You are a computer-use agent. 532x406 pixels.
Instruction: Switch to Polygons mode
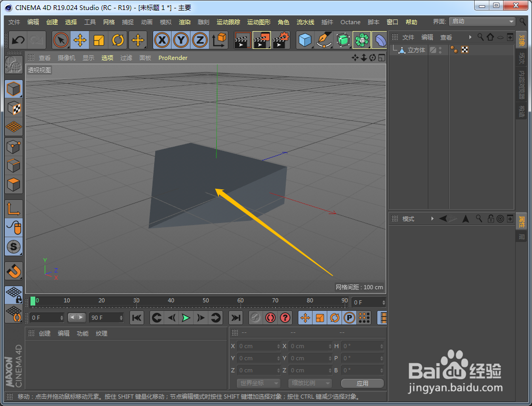click(x=14, y=185)
